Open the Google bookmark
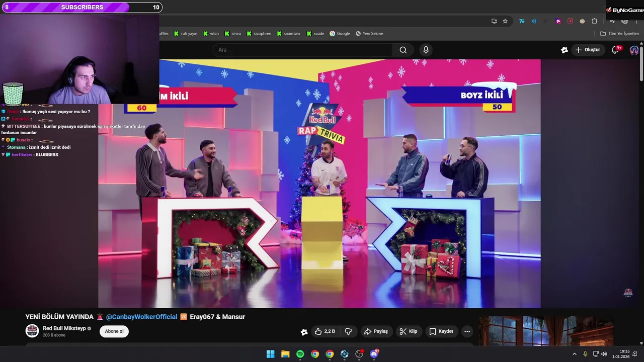The image size is (644, 362). (x=340, y=34)
